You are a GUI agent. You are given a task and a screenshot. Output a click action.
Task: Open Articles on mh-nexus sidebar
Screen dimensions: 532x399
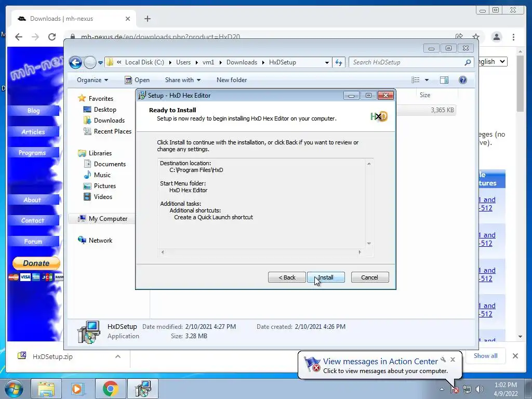click(33, 131)
